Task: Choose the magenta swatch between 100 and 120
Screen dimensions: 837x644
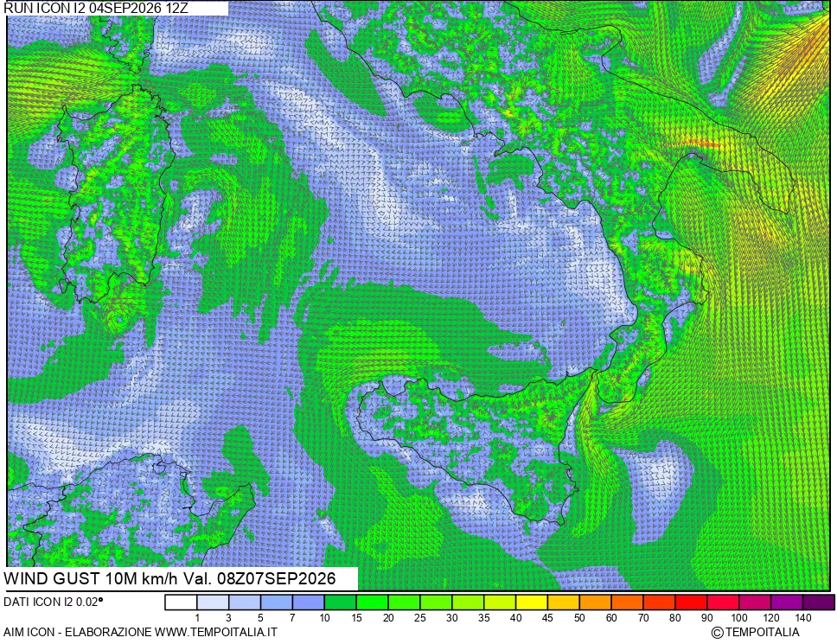Action: point(755,603)
